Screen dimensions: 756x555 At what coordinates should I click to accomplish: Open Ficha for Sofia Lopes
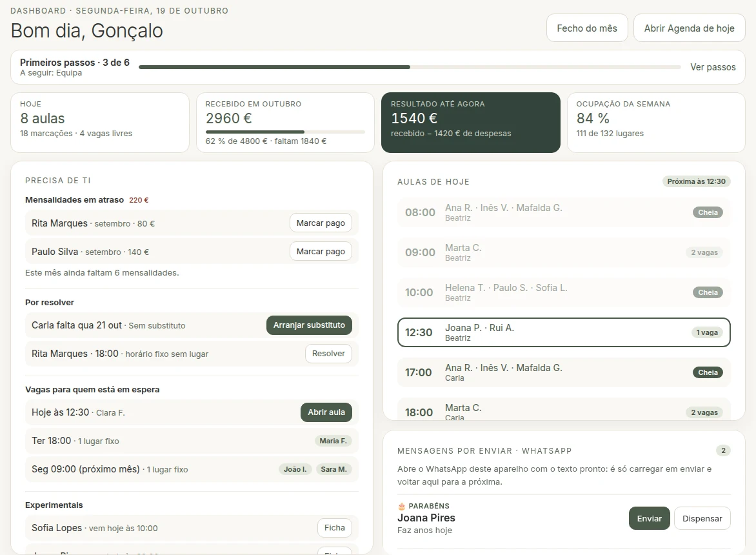pos(335,527)
